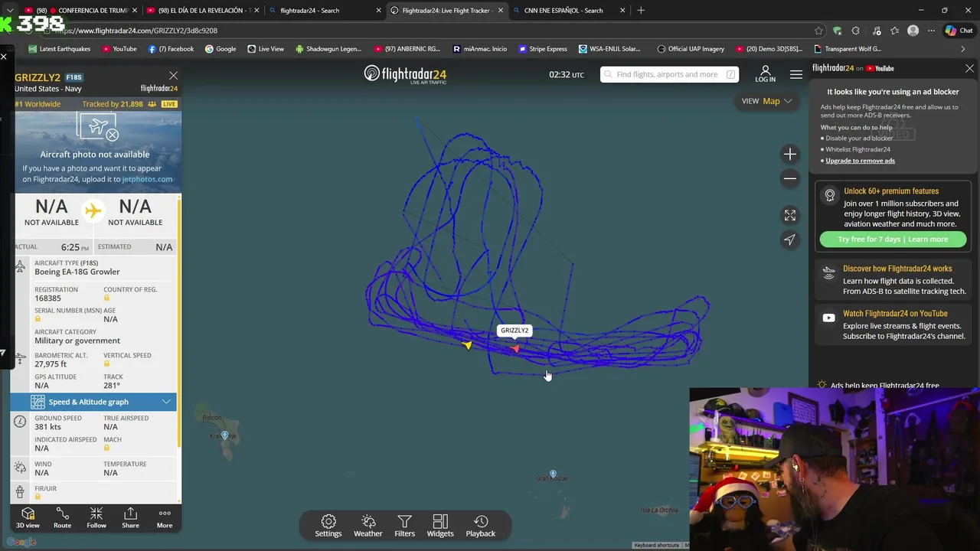Viewport: 980px width, 551px height.
Task: Click the Unlock 60+ premium features heading
Action: point(891,191)
